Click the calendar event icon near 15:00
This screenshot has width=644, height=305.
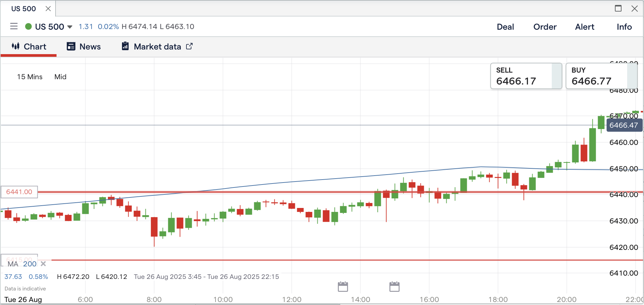click(394, 287)
